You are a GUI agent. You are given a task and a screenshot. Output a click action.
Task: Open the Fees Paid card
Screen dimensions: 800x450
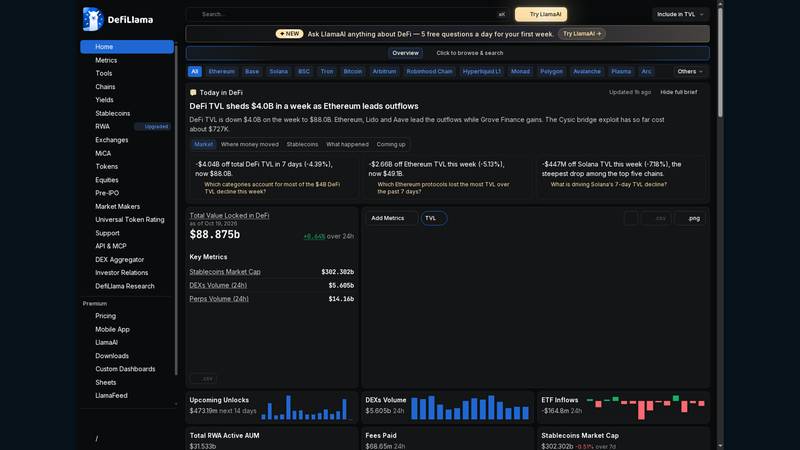click(447, 439)
